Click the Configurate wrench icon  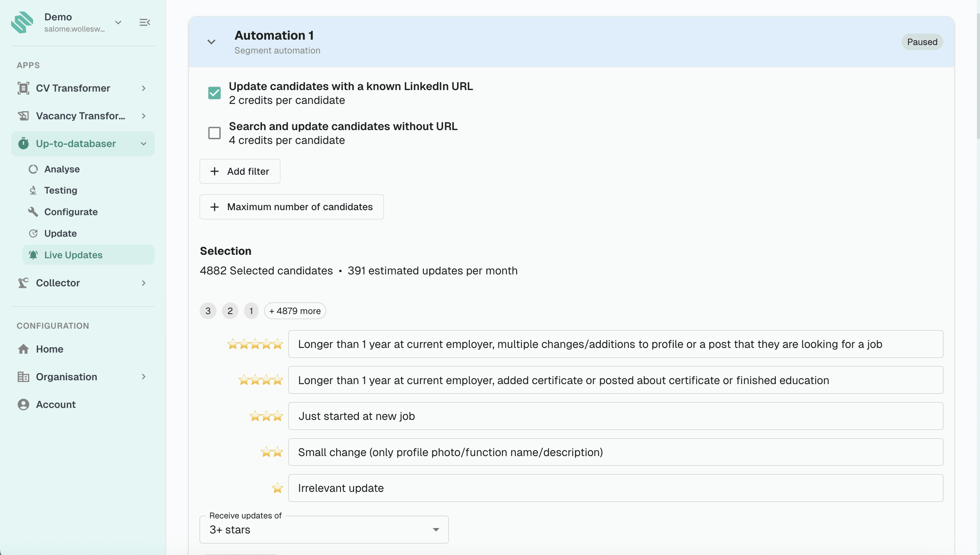(x=33, y=212)
